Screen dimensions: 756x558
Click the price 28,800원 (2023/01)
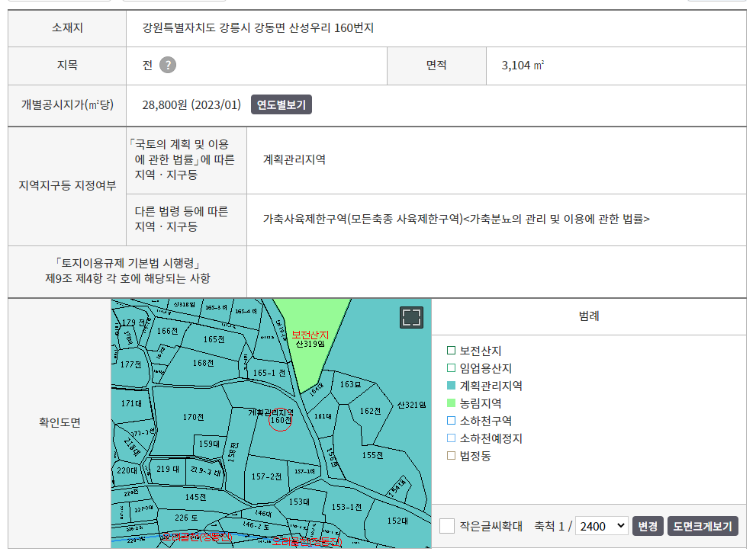coord(191,104)
